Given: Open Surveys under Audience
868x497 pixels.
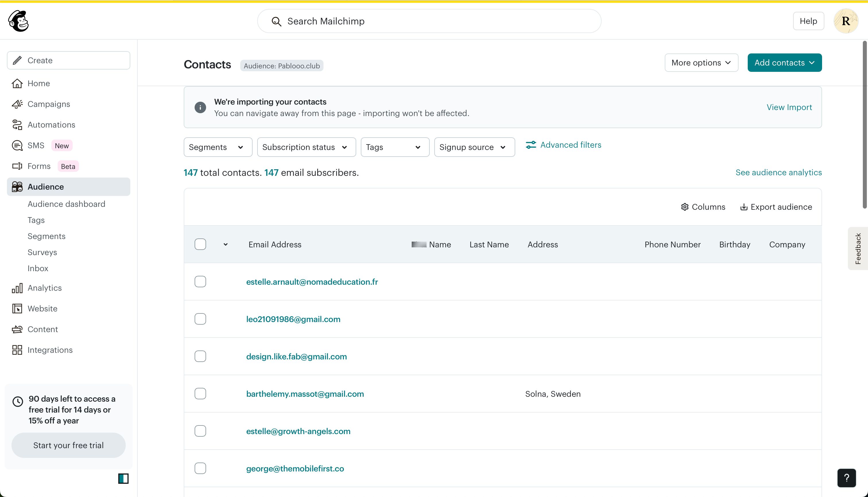Looking at the screenshot, I should point(42,252).
